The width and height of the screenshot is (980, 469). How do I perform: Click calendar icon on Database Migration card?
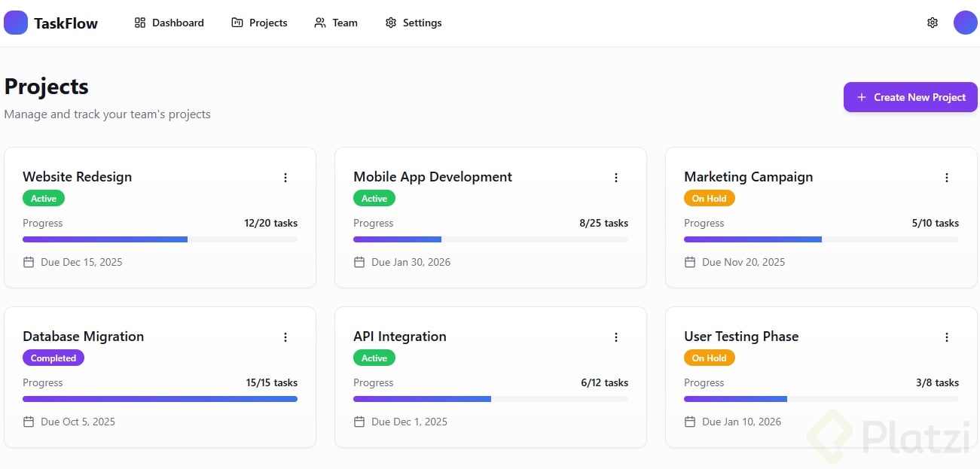pos(29,422)
